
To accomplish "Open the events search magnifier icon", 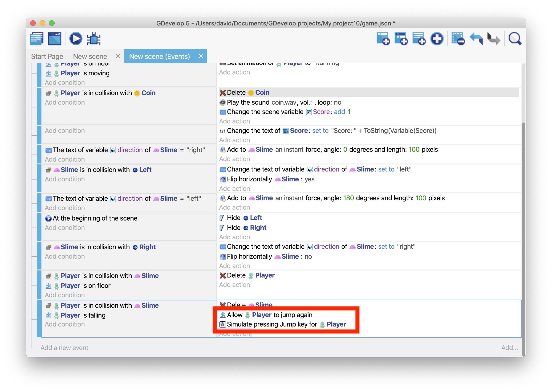I will point(515,39).
